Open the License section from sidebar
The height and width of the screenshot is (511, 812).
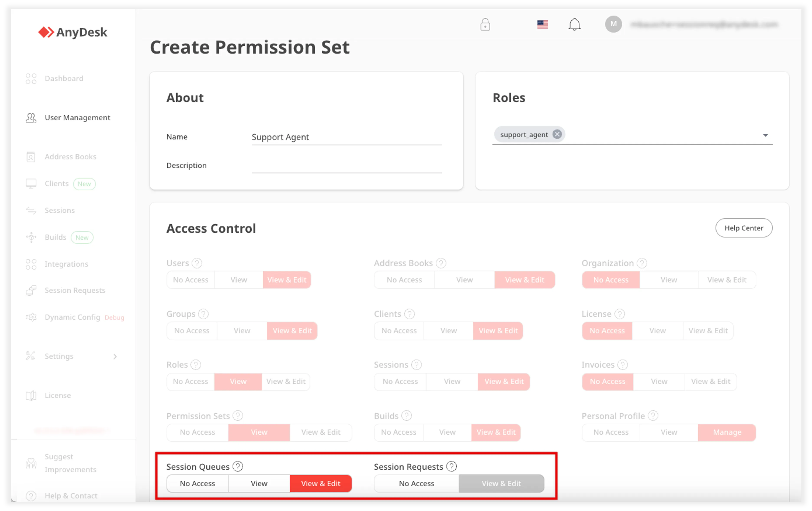tap(31, 395)
